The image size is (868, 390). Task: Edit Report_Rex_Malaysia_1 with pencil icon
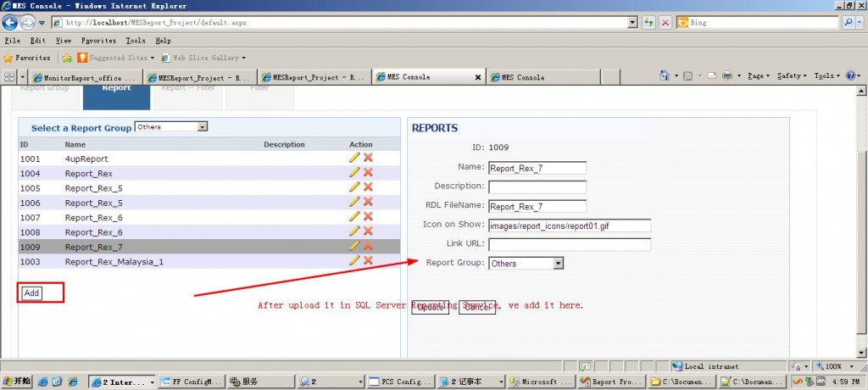(355, 260)
